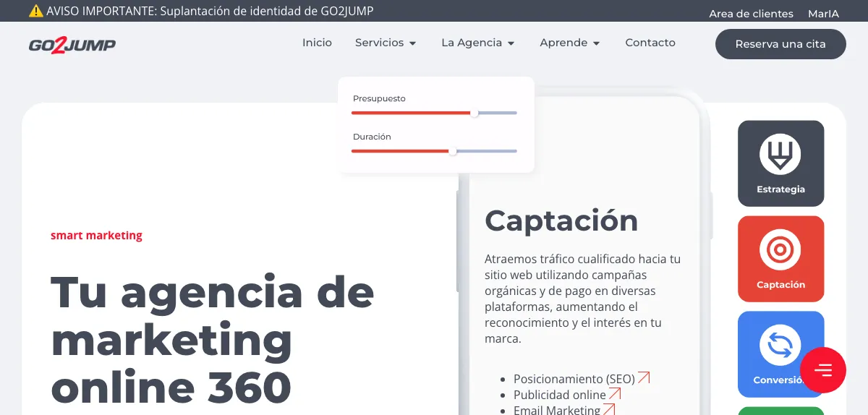Open Email Marketing link
868x415 pixels.
(557, 409)
